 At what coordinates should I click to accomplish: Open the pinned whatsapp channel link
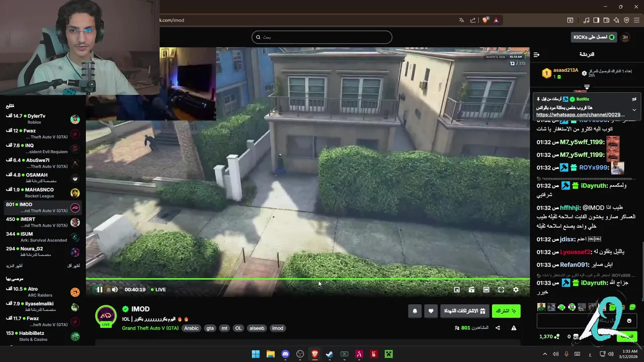coord(581,115)
